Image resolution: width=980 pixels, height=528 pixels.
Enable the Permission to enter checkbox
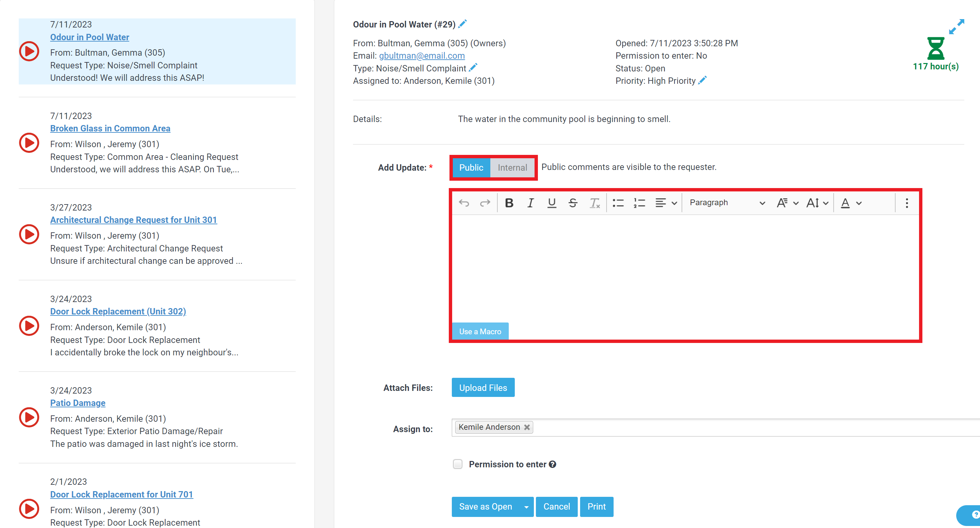[x=457, y=464]
